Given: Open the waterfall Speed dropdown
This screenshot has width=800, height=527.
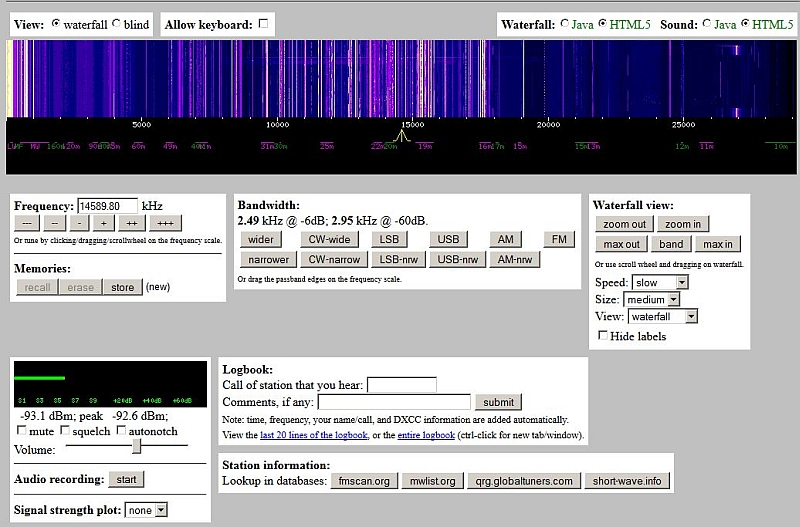Looking at the screenshot, I should tap(658, 283).
